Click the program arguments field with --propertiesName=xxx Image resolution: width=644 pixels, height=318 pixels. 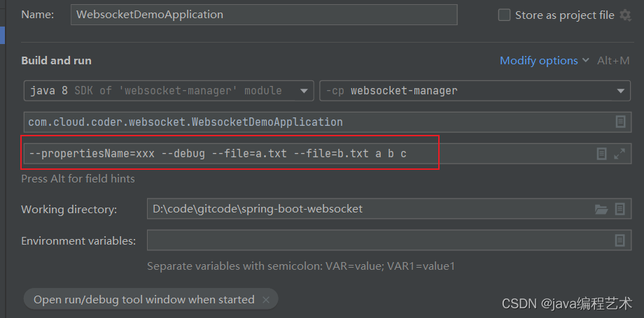328,154
